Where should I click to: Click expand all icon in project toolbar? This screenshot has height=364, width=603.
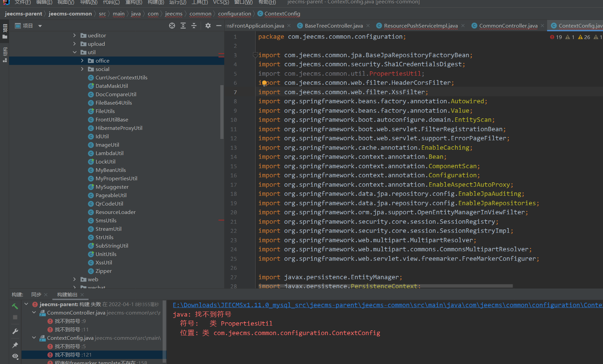(x=183, y=26)
